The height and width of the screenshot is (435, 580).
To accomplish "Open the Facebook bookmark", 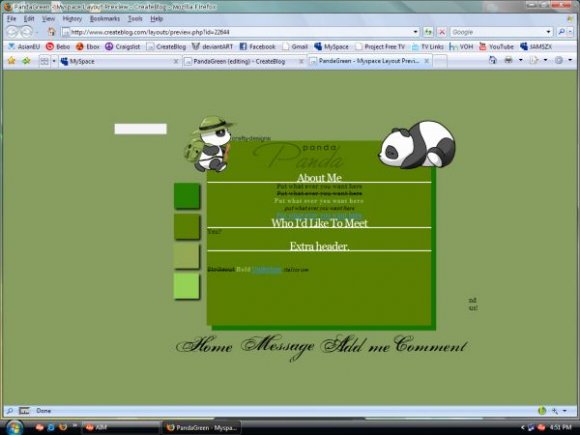I will click(258, 47).
